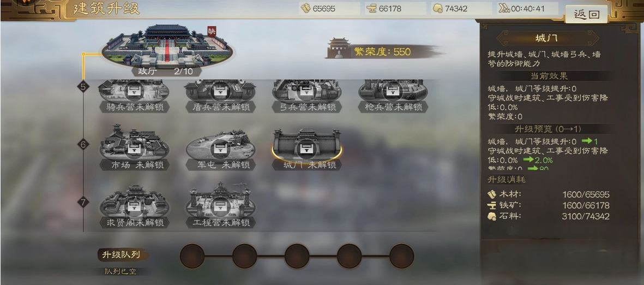Click the first empty upgrade queue slot

192,256
